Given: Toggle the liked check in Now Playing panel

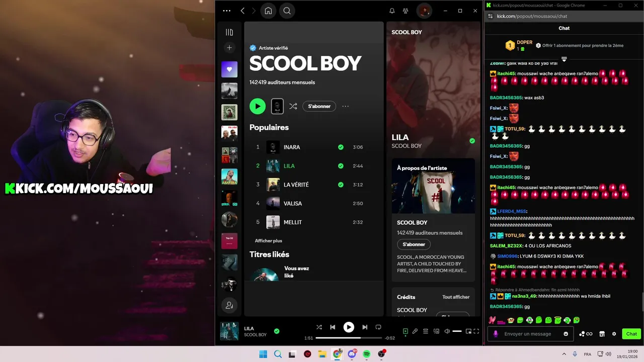Looking at the screenshot, I should pos(472,141).
